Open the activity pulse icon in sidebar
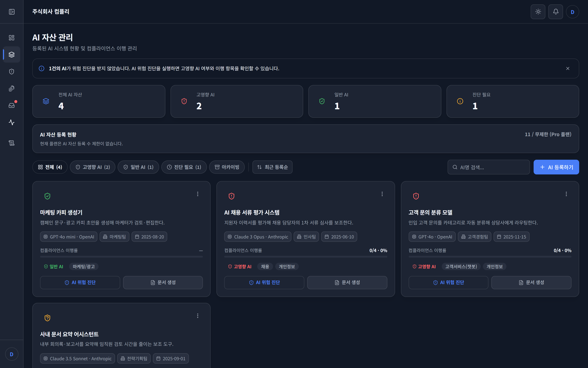 [x=11, y=122]
